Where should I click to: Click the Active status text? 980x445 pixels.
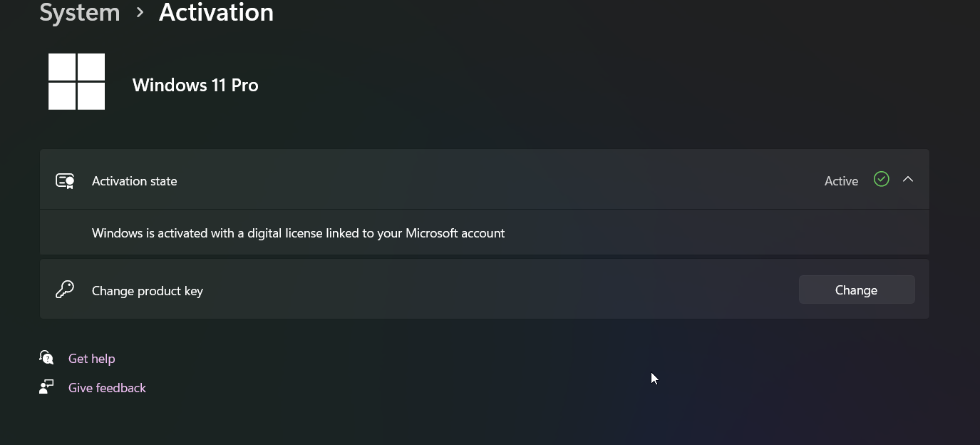click(841, 181)
